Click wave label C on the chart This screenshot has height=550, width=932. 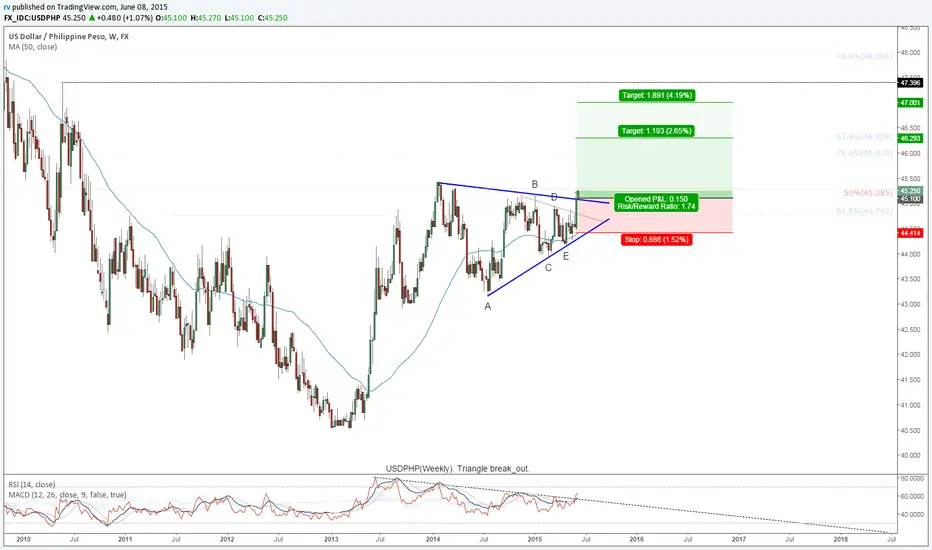pos(548,268)
